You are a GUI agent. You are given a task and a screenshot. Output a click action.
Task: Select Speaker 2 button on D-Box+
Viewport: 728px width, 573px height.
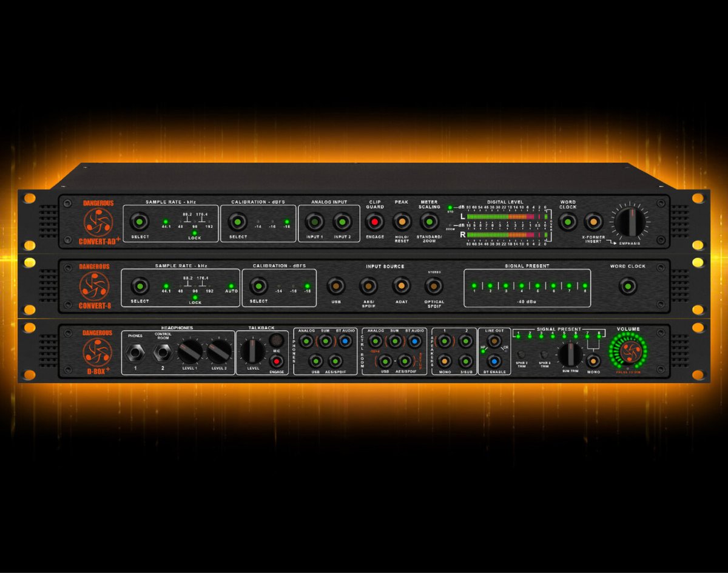pos(465,341)
